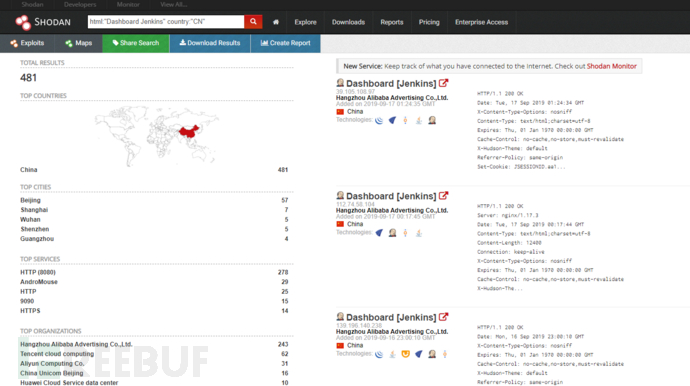Filter by Aliyun Computing Co. organization
Image resolution: width=690 pixels, height=386 pixels.
tap(52, 364)
